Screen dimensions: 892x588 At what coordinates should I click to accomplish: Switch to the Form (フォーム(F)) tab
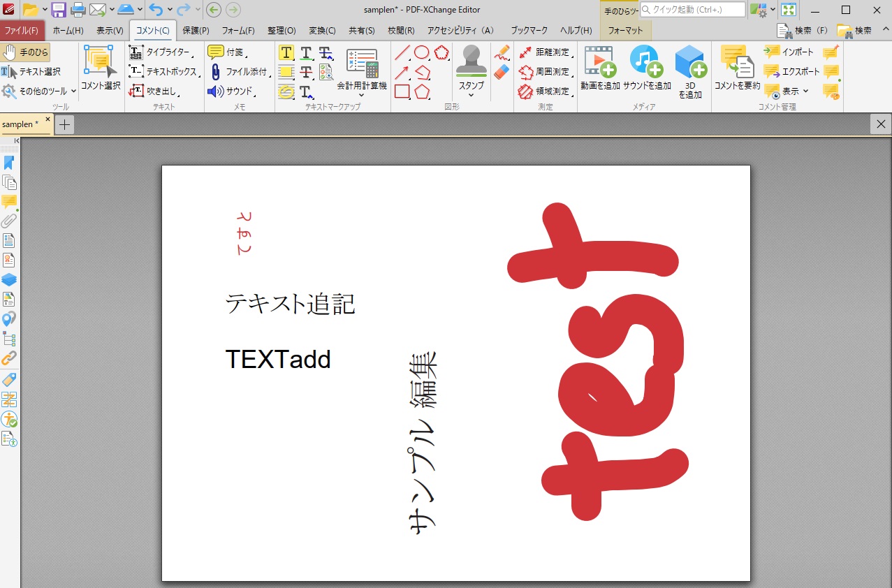pos(238,31)
